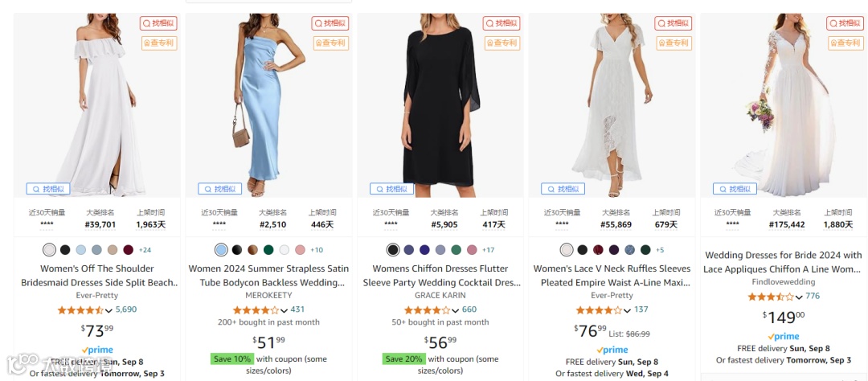Select black color swatch for Ever-Pretty off-shoulder dress

point(65,250)
